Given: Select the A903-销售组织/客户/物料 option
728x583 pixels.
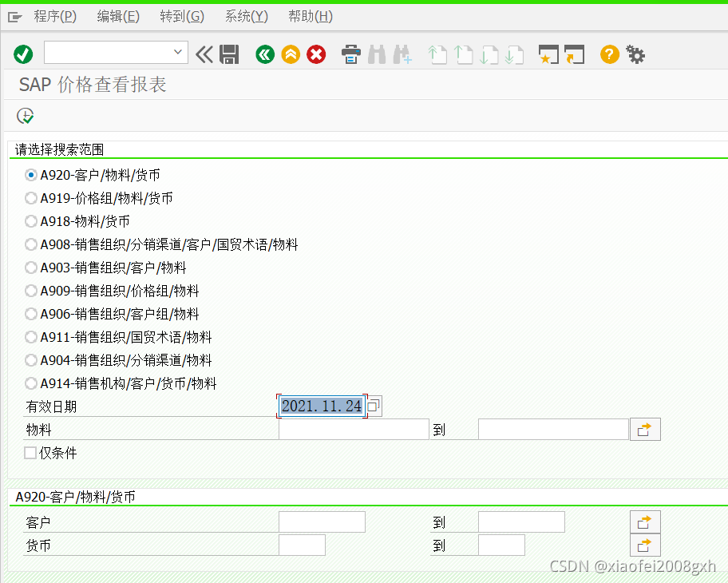Looking at the screenshot, I should 30,268.
